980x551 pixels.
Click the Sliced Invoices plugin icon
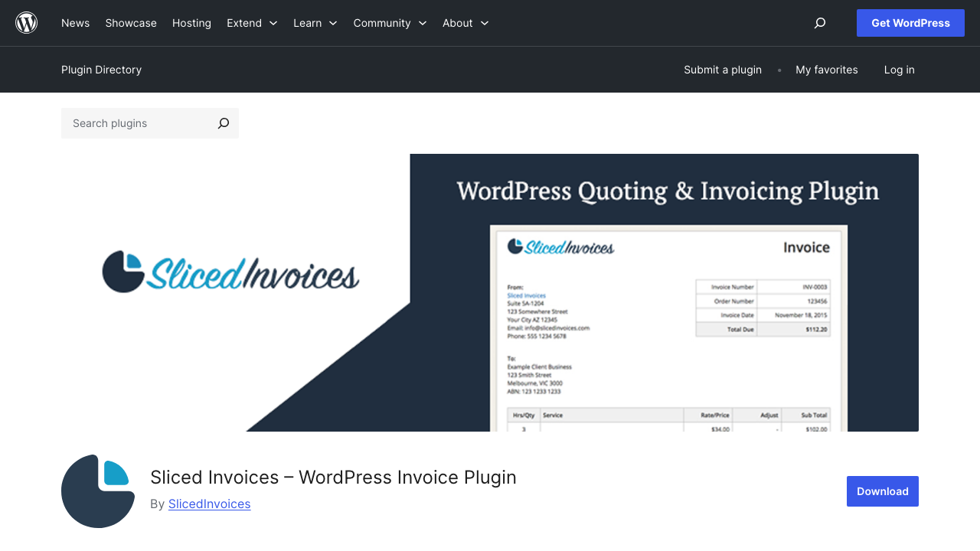click(98, 491)
